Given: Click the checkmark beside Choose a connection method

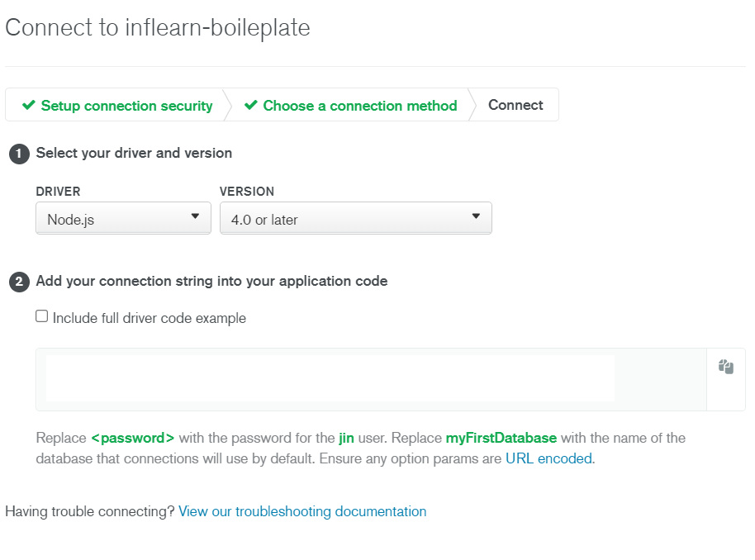Looking at the screenshot, I should click(x=251, y=106).
